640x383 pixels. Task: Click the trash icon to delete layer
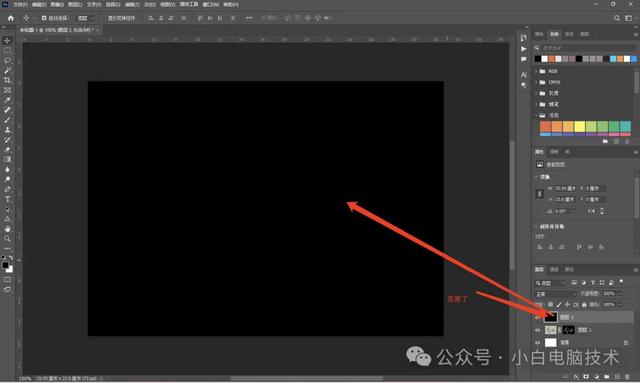(627, 376)
